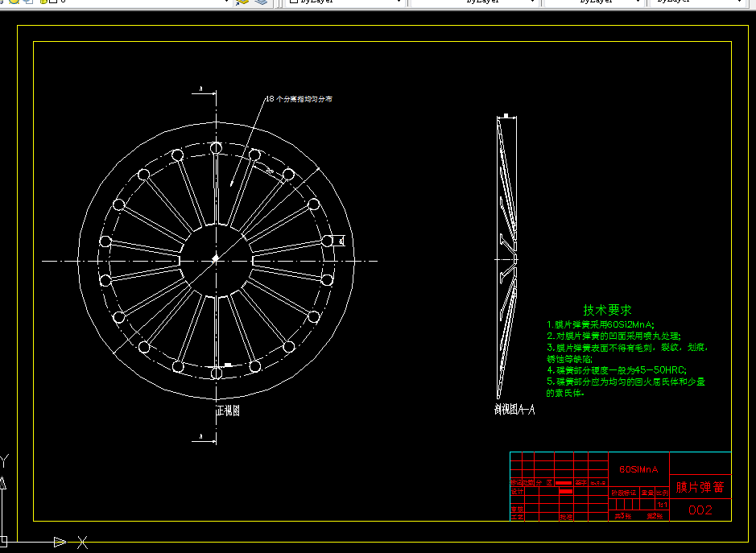Toggle the layer lock icon in layer dropdown

[x=43, y=2]
